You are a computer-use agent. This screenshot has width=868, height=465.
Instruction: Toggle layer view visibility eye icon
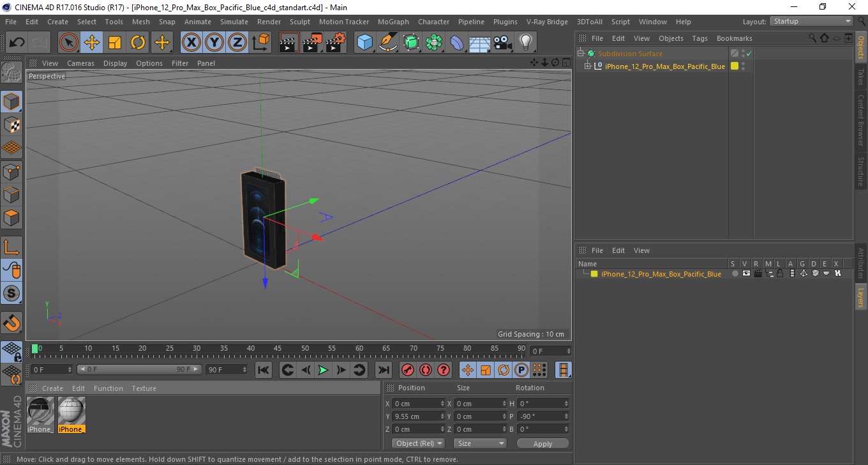pos(745,273)
